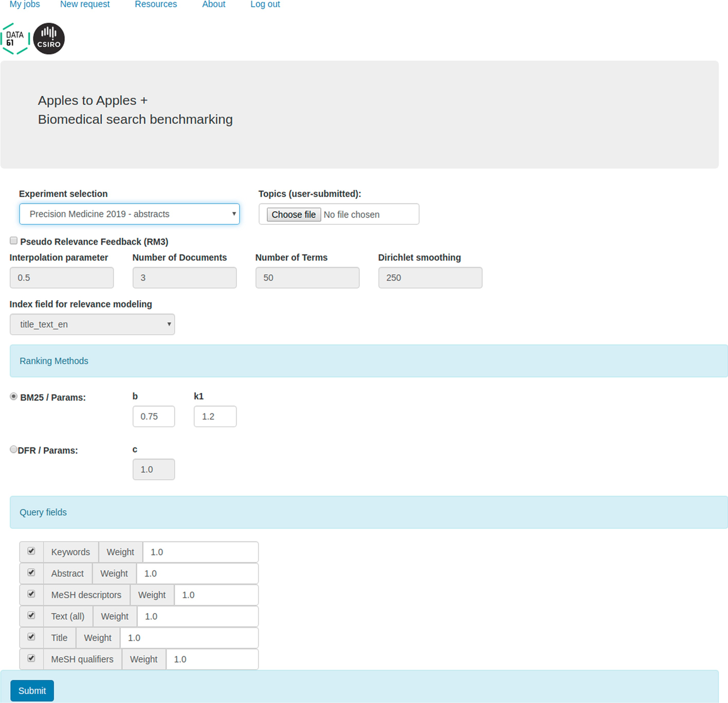Screen dimensions: 728x703
Task: Click the Submit button
Action: [x=32, y=691]
